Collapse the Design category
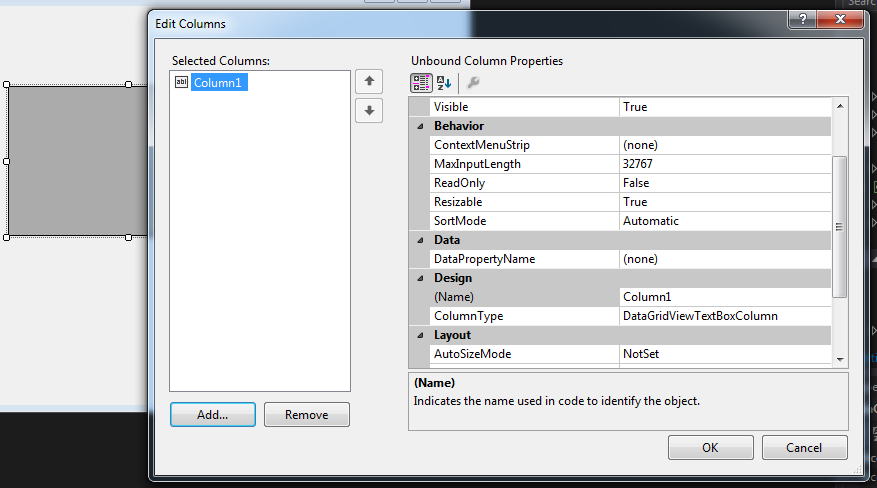 pyautogui.click(x=420, y=278)
